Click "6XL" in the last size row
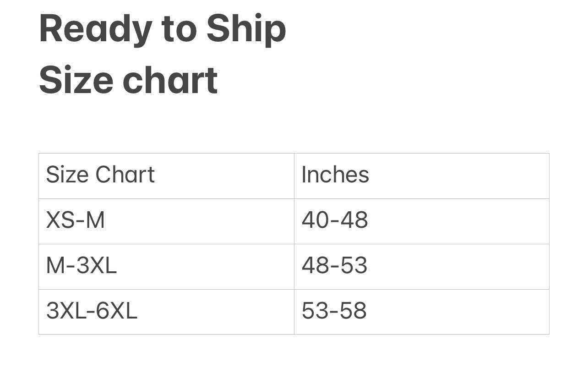 pyautogui.click(x=116, y=311)
